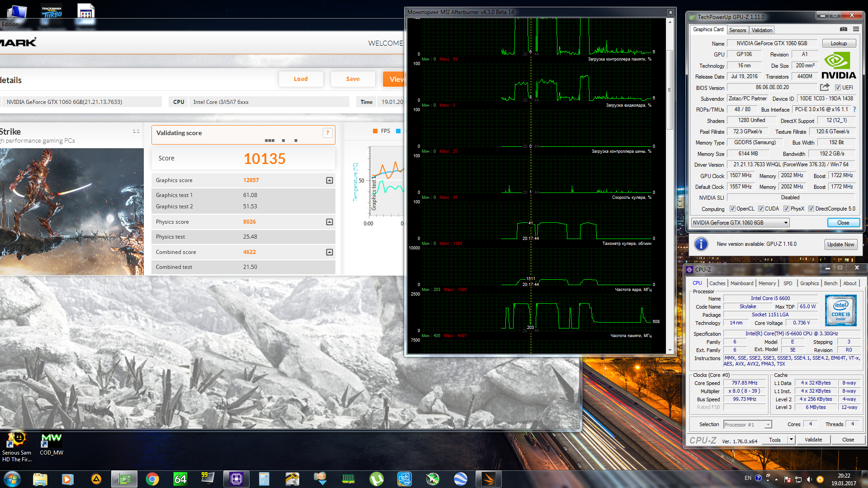Show hidden system tray icons
This screenshot has width=868, height=488.
pos(777,479)
